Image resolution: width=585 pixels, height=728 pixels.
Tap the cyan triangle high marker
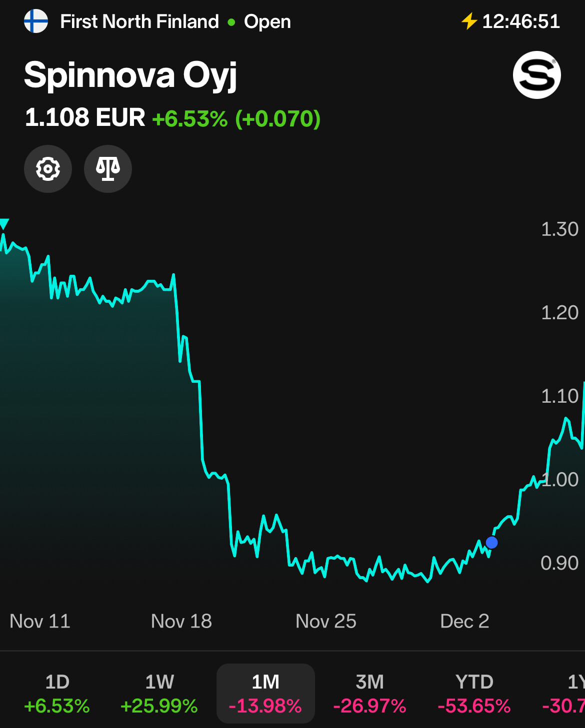4,224
